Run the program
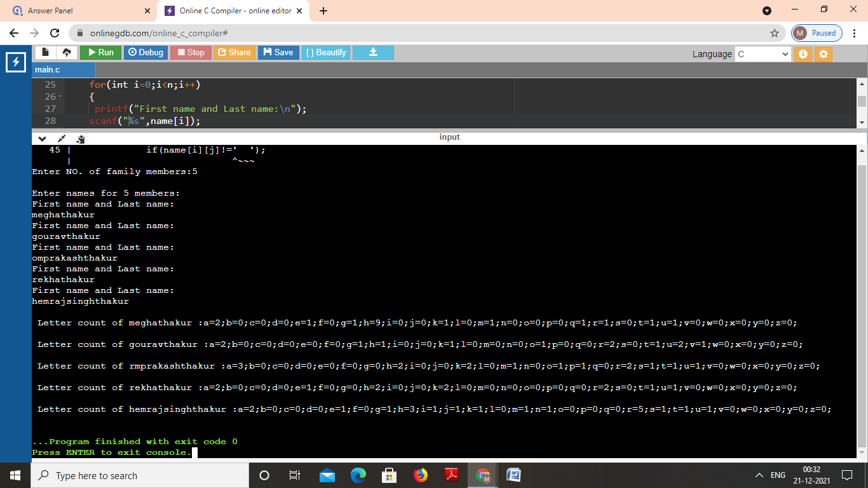 click(x=100, y=52)
